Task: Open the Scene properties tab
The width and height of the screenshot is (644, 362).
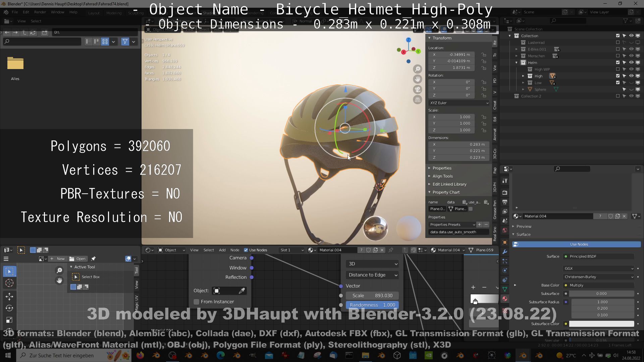Action: (505, 221)
